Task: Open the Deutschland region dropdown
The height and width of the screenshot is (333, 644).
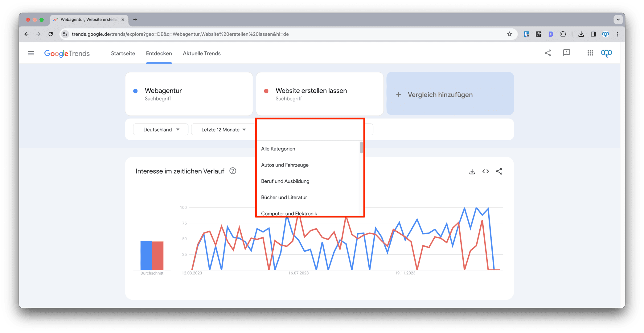Action: pos(161,129)
